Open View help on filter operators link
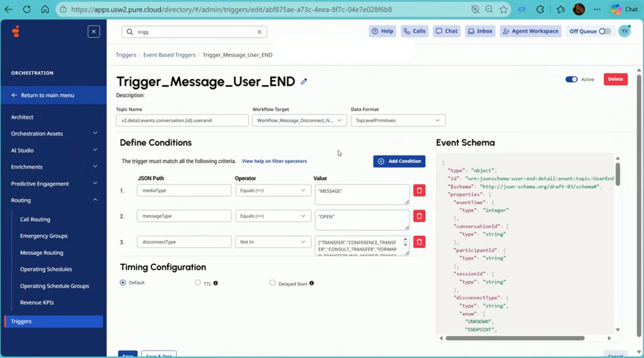644x358 pixels. [x=274, y=161]
